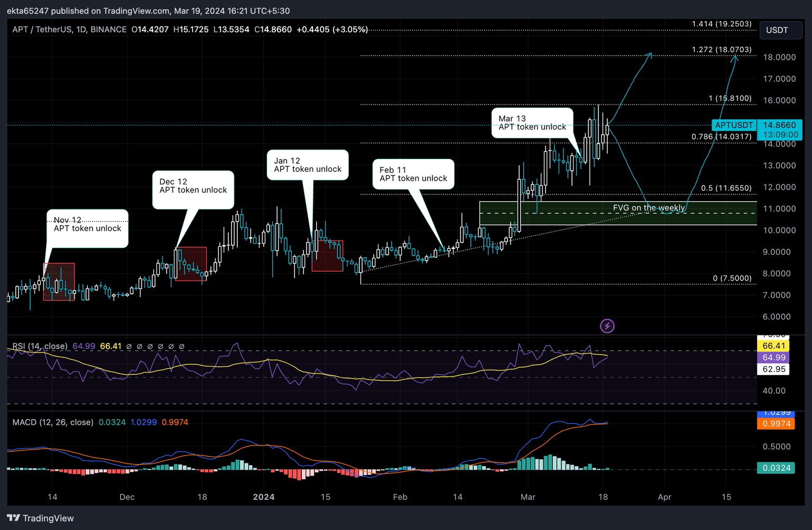Screen dimensions: 812x530
Task: Select the Mar 13 APT token unlock callout
Action: point(532,123)
